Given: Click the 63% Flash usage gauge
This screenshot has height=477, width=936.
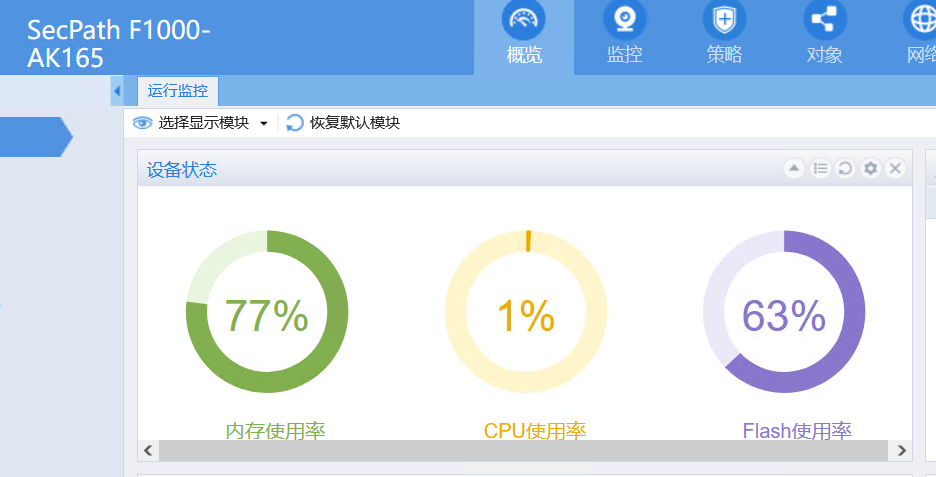Looking at the screenshot, I should [x=784, y=312].
